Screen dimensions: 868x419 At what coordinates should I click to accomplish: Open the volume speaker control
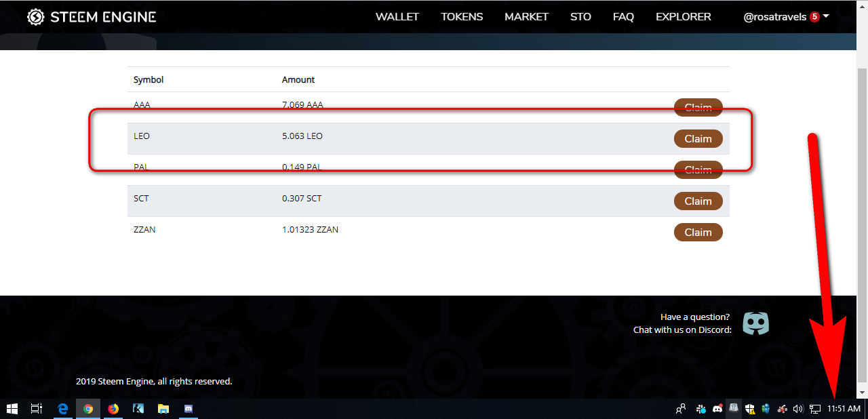coord(798,409)
